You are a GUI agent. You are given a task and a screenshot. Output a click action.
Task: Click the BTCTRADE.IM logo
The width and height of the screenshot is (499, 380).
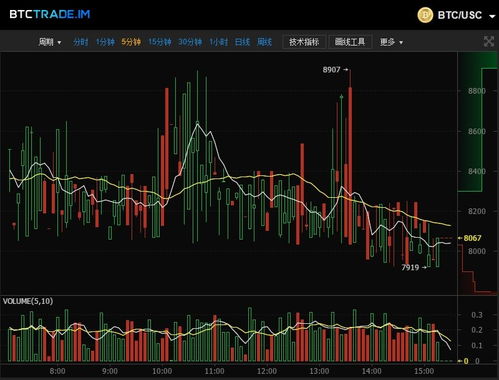click(x=50, y=14)
